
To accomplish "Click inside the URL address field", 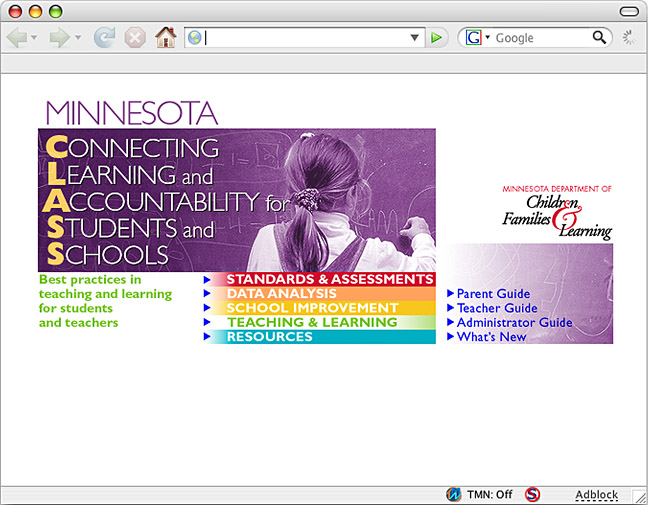I will (x=306, y=38).
